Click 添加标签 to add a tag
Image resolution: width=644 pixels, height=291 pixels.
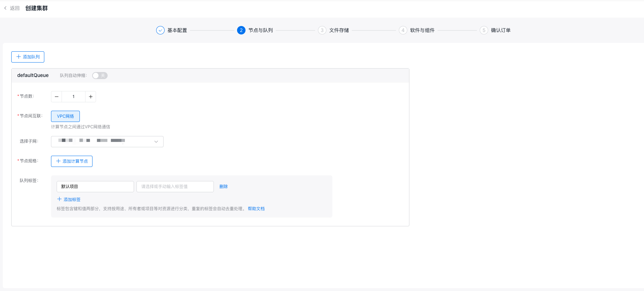click(69, 199)
